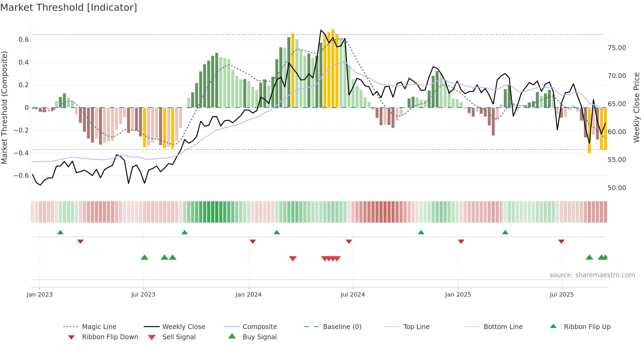Click the Jul 2023 axis label
Screen dimensions: 644x362
[x=143, y=294]
